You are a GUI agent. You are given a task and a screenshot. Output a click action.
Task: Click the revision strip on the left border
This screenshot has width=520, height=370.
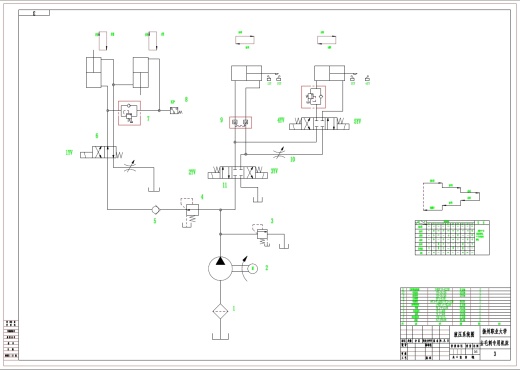coord(11,340)
